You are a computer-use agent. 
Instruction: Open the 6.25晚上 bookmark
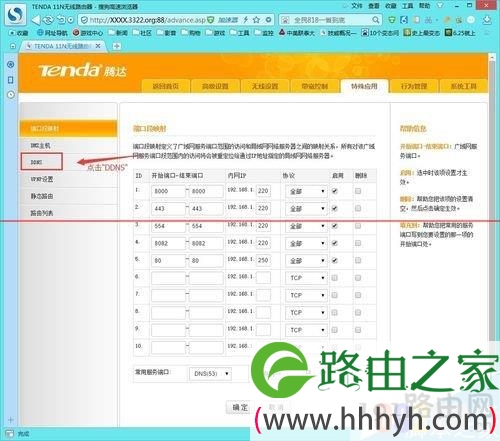[x=461, y=33]
